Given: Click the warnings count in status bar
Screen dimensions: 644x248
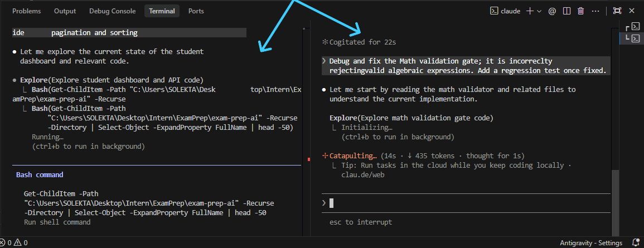Looking at the screenshot, I should coord(21,242).
